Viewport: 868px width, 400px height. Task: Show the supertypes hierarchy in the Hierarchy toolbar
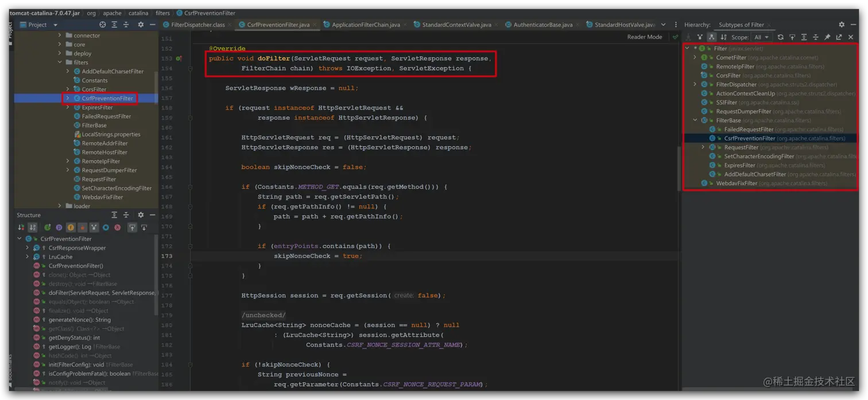pos(700,37)
